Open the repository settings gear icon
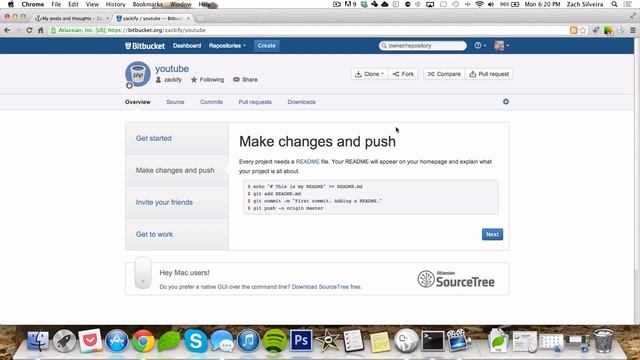 click(x=506, y=102)
